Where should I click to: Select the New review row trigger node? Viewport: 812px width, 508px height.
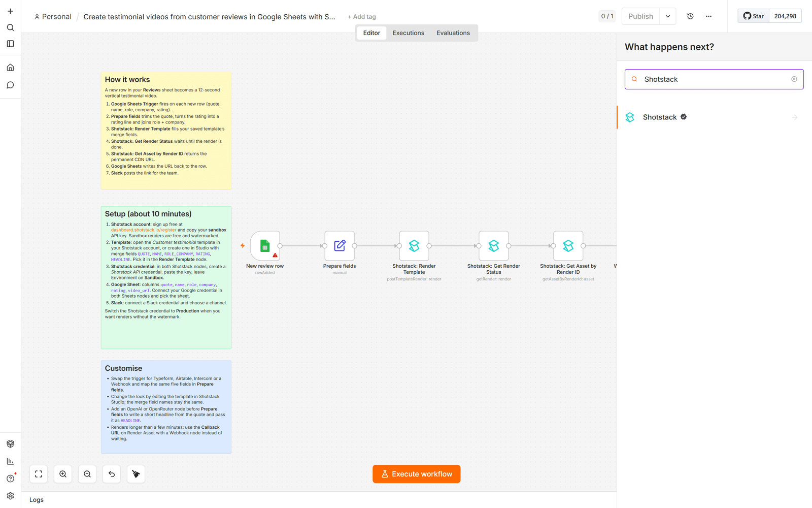click(x=265, y=246)
